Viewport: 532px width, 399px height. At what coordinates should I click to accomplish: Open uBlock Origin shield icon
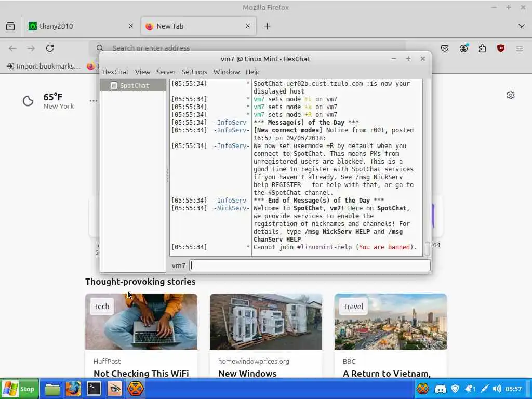pos(501,48)
